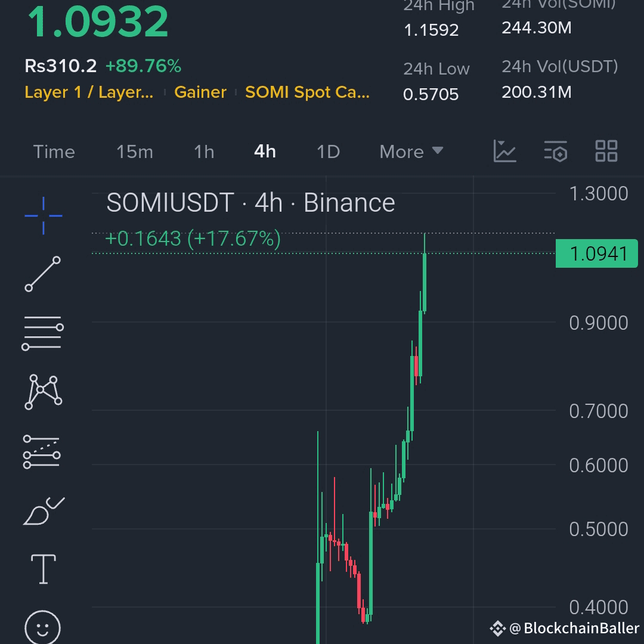Click the 1.3000 price axis label

point(599,193)
